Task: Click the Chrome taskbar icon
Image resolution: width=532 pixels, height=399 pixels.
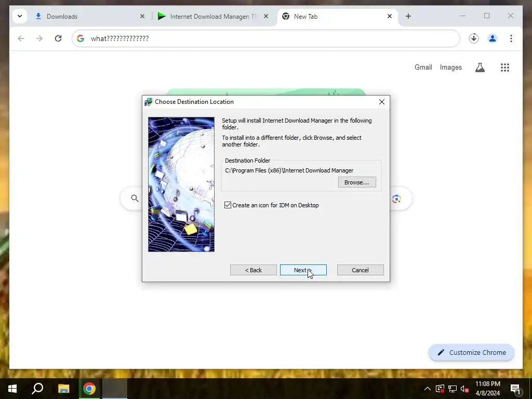Action: click(89, 389)
